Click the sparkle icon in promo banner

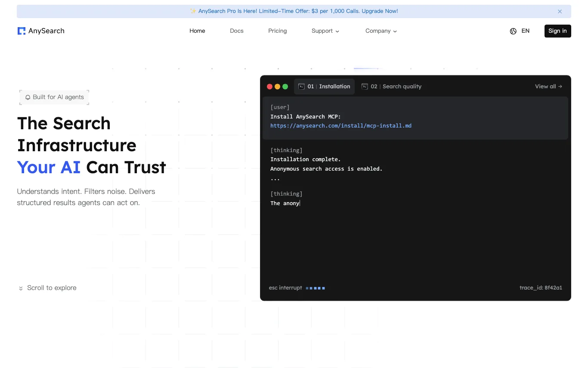pos(193,11)
